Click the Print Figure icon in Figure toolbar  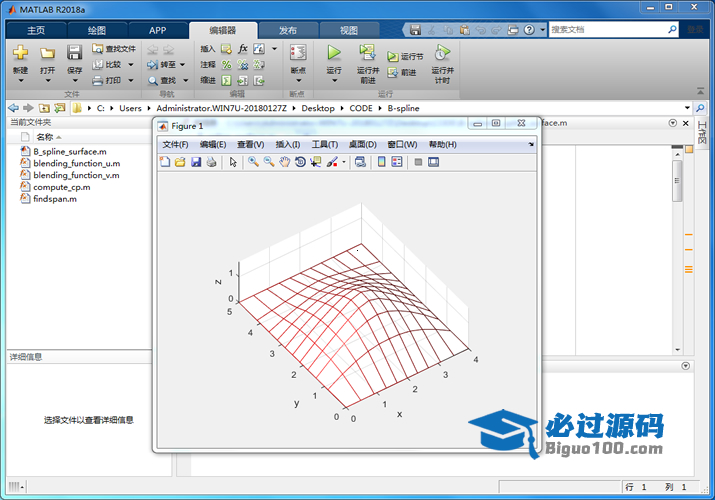[x=211, y=162]
